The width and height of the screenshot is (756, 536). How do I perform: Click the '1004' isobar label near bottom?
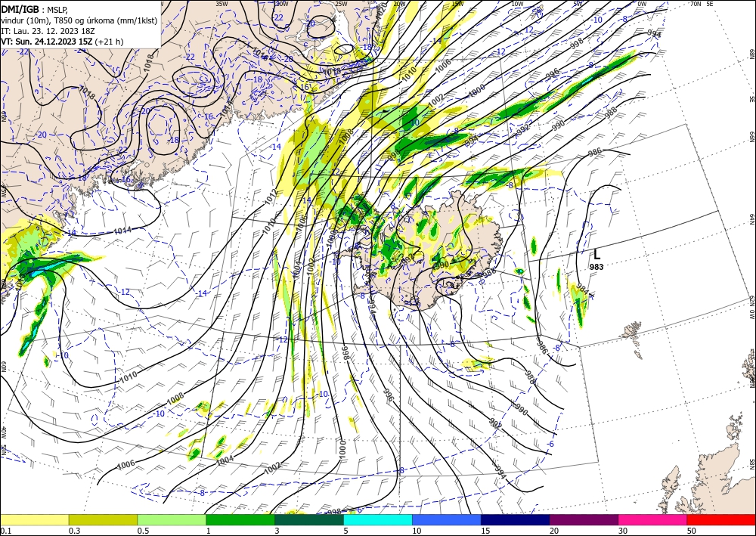[x=225, y=460]
